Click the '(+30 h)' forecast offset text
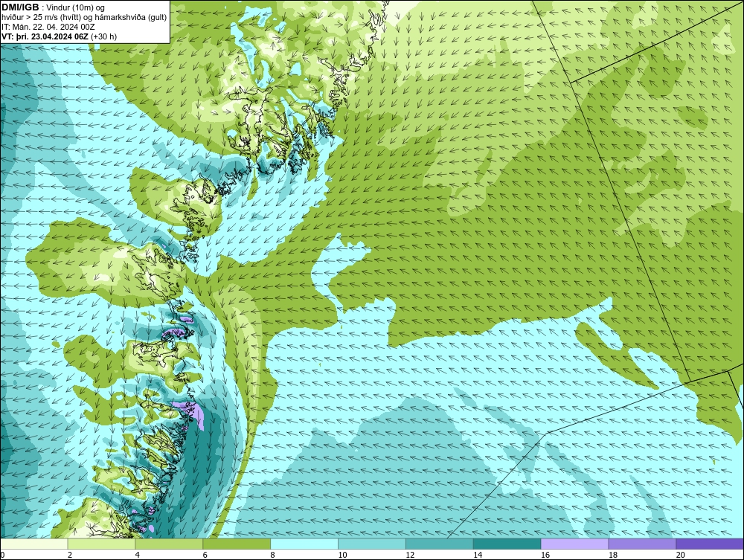The height and width of the screenshot is (560, 744). coord(103,36)
